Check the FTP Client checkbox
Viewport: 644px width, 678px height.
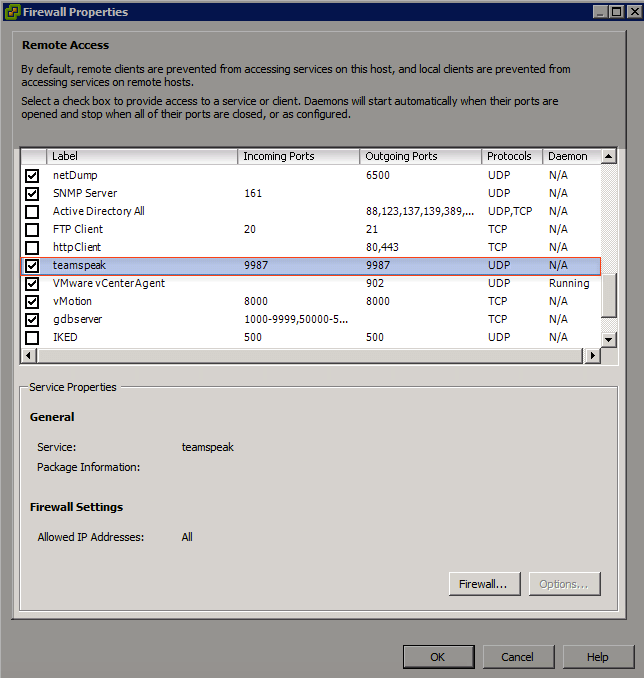(32, 230)
